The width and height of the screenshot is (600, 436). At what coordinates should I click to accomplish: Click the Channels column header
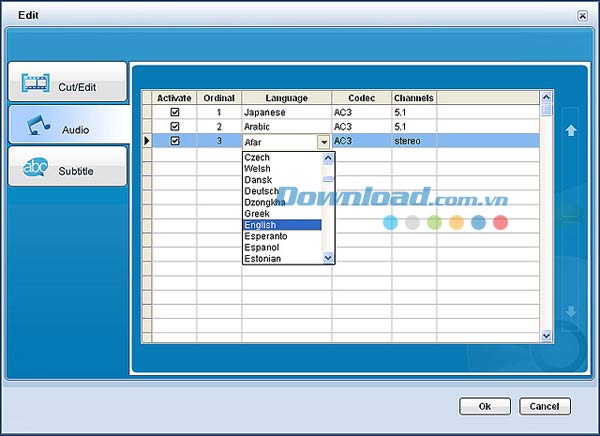pyautogui.click(x=414, y=98)
